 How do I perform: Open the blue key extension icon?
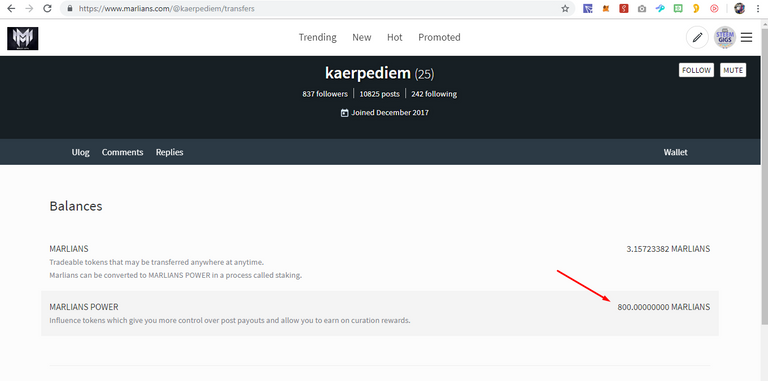(660, 8)
